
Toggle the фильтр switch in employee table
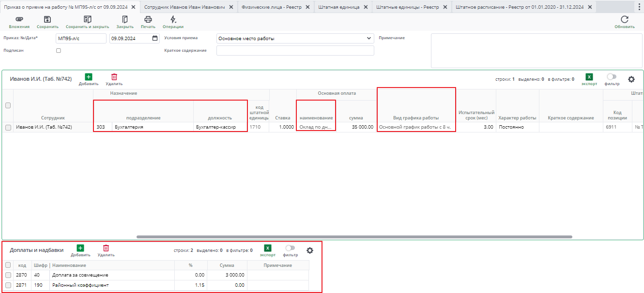tap(612, 76)
